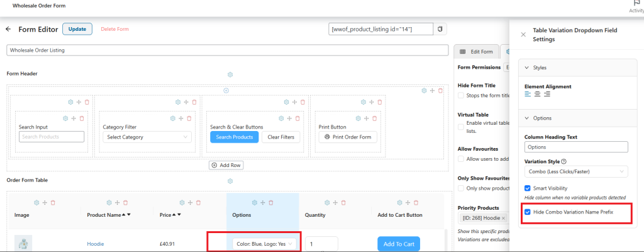The height and width of the screenshot is (252, 644).
Task: Click the Add Row button
Action: pos(226,165)
